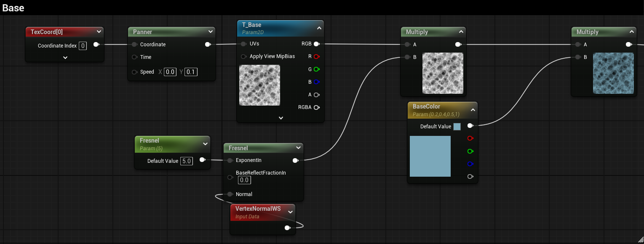Click the VertexNormalWS output pin
644x244 pixels.
click(x=287, y=228)
